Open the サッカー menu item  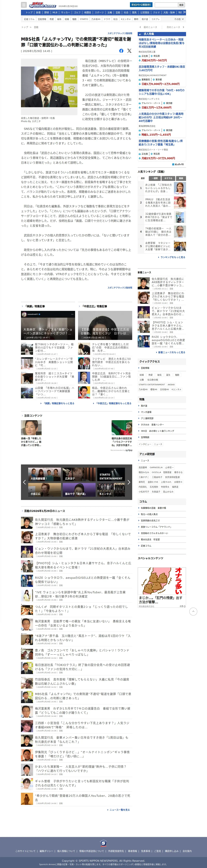(65, 12)
